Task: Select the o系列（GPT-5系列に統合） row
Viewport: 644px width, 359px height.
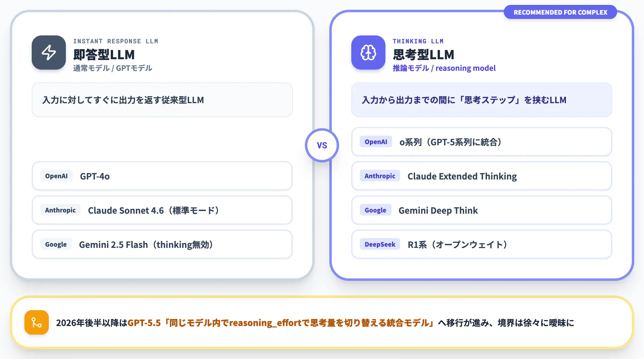Action: coord(482,142)
